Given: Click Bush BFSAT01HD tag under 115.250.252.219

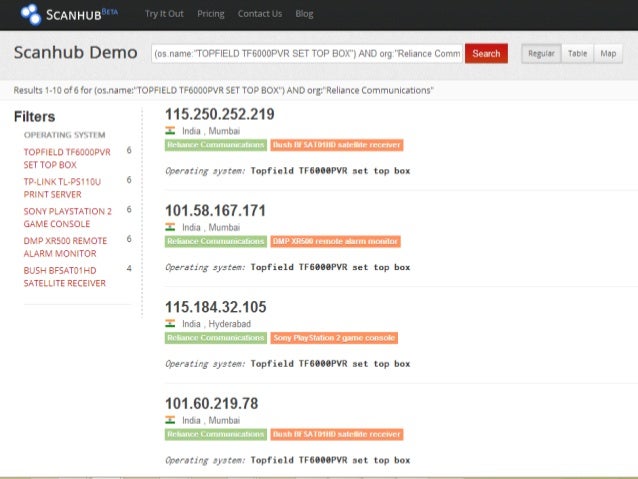Looking at the screenshot, I should click(x=337, y=145).
